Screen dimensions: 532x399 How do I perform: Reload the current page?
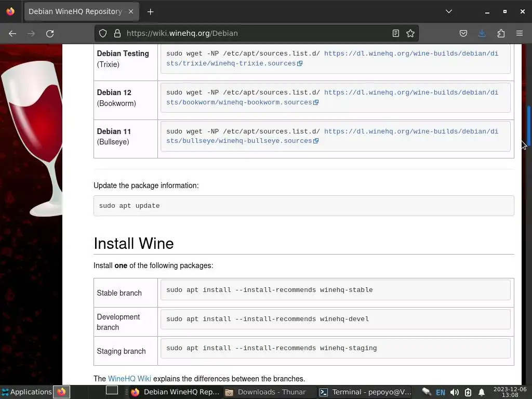coord(50,33)
